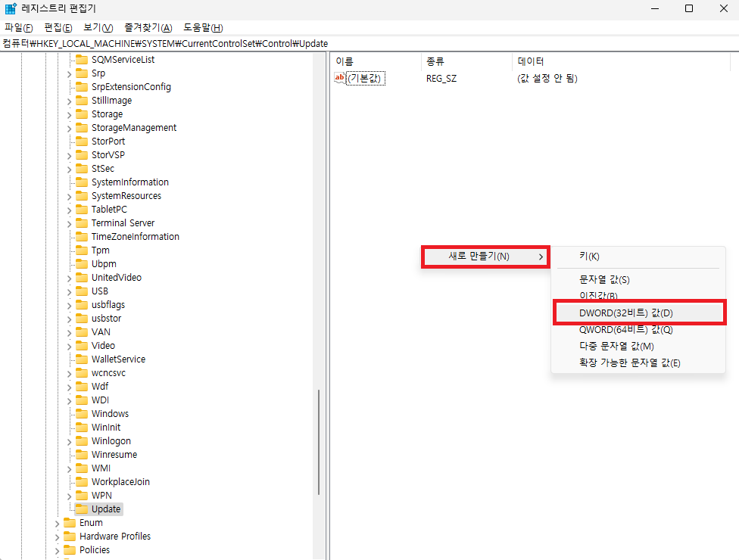The height and width of the screenshot is (560, 739).
Task: Click the usbflags folder icon
Action: 82,305
